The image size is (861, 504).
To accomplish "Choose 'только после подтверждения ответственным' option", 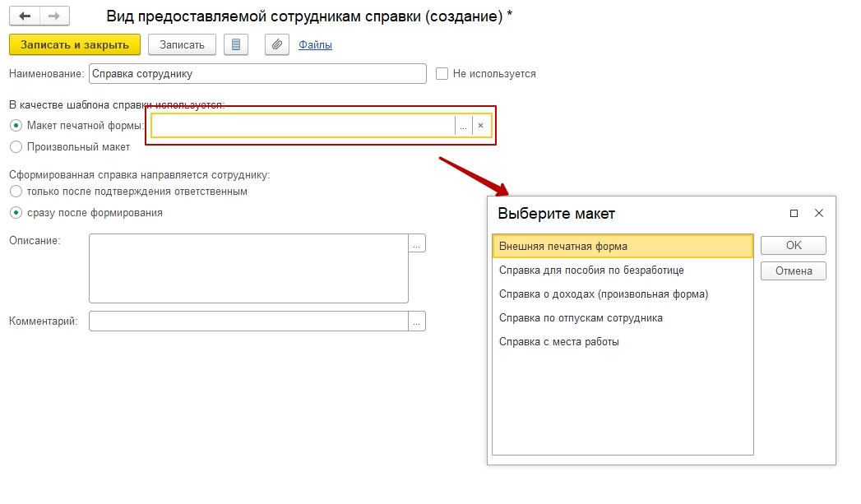I will [x=15, y=192].
